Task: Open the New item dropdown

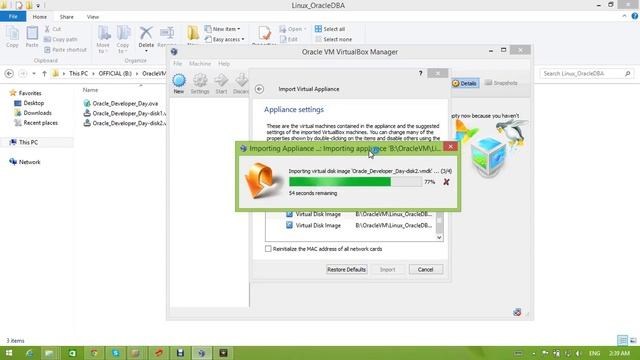Action: click(223, 29)
